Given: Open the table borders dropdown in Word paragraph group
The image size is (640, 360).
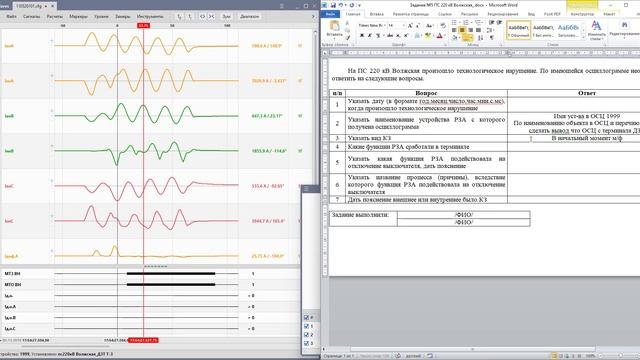Looking at the screenshot, I should [467, 38].
